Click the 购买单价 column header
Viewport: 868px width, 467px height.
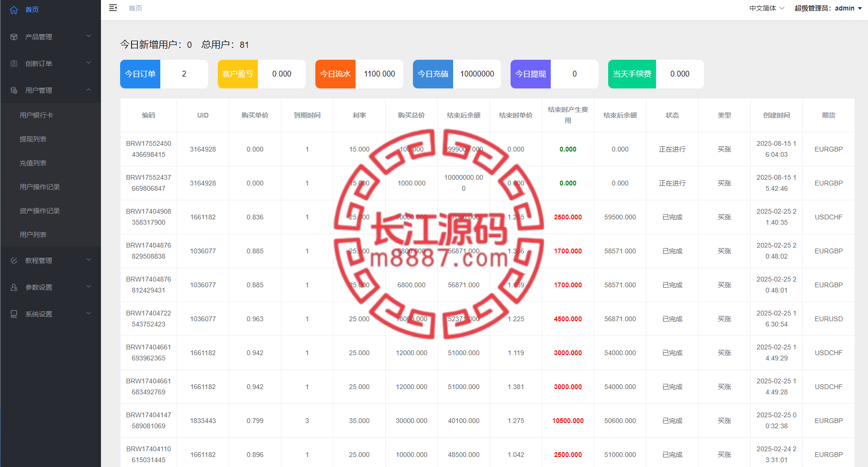(x=255, y=115)
